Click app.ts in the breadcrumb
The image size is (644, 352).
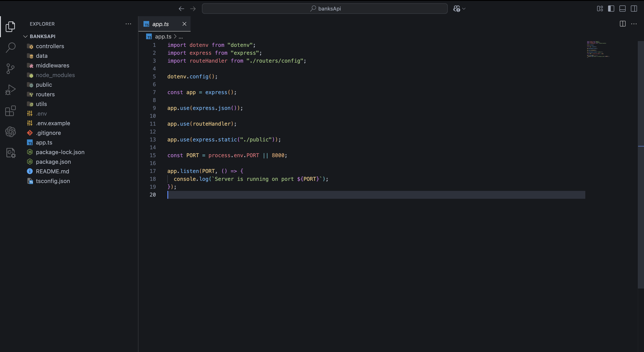(163, 37)
